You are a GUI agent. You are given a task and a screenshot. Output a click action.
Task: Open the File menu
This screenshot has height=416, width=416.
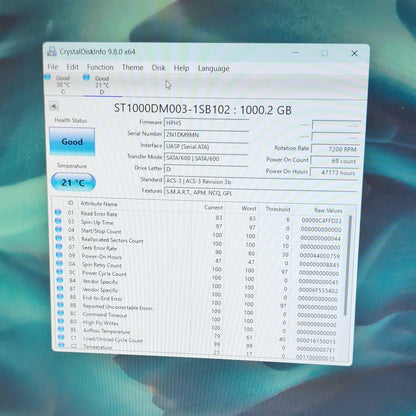point(53,67)
